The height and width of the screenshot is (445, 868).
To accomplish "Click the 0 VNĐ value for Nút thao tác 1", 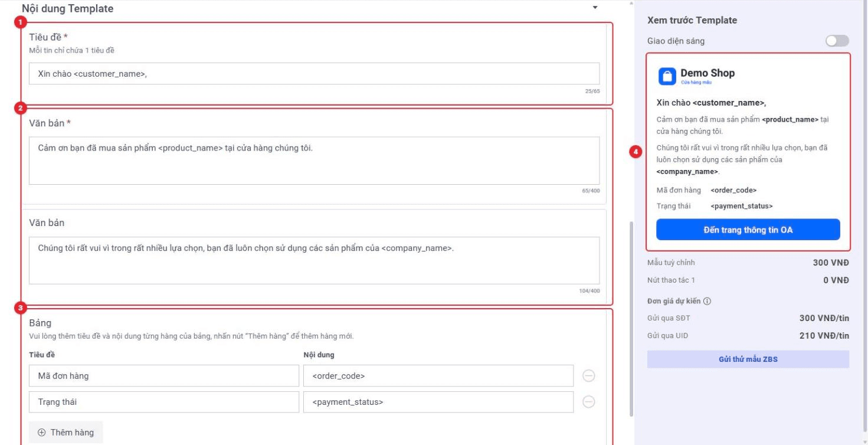I will click(x=836, y=280).
